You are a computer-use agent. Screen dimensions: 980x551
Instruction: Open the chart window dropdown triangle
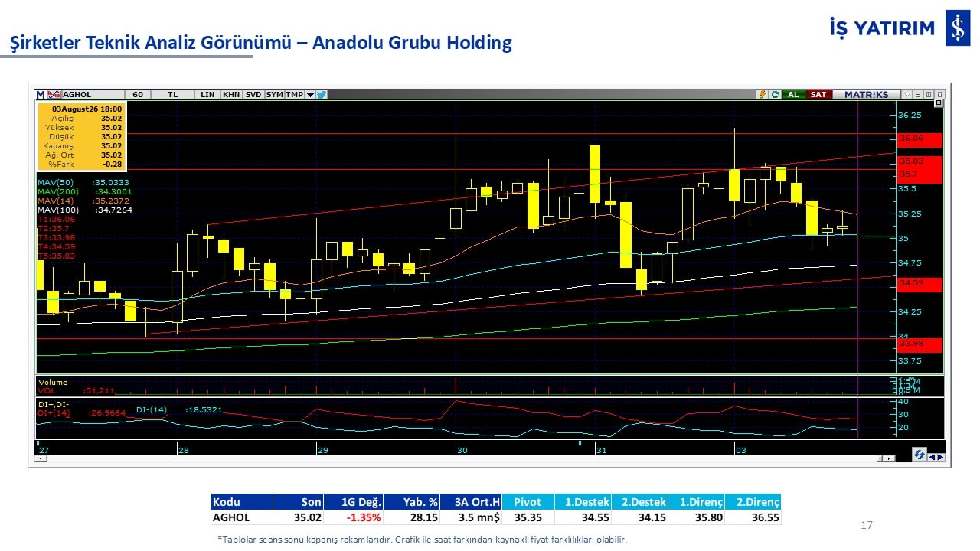click(x=907, y=95)
